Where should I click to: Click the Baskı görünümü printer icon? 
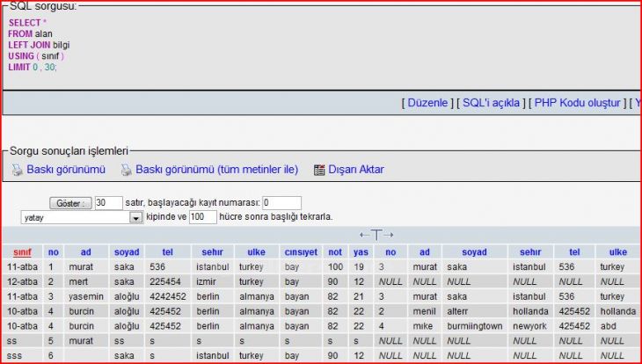pyautogui.click(x=17, y=170)
